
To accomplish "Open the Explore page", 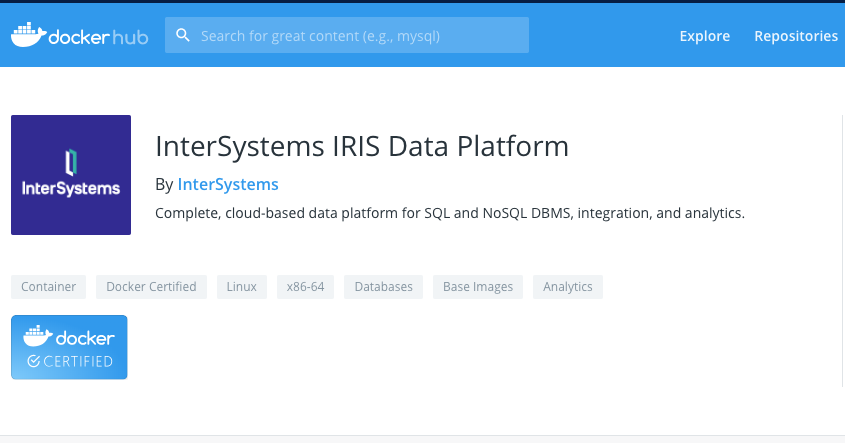I will [704, 36].
